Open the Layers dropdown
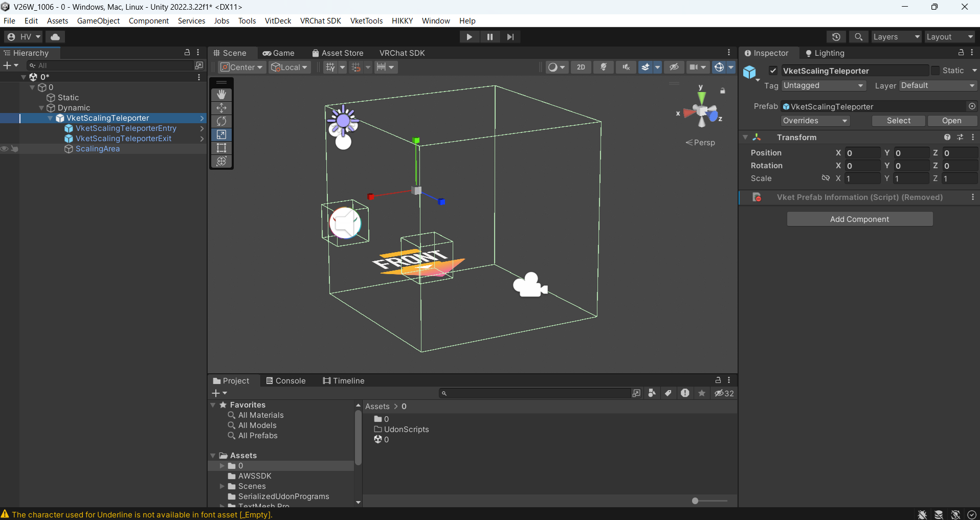This screenshot has height=520, width=980. (896, 37)
